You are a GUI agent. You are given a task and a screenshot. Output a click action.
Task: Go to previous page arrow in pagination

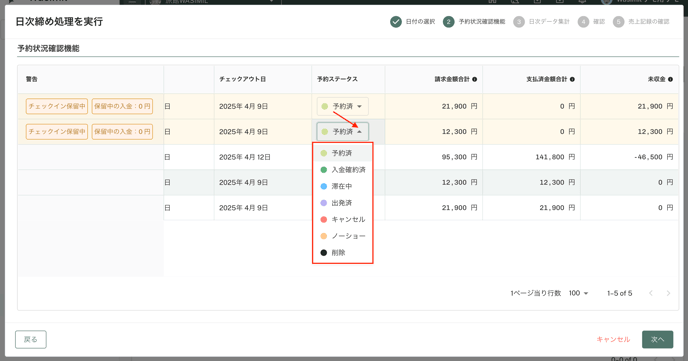click(x=651, y=293)
